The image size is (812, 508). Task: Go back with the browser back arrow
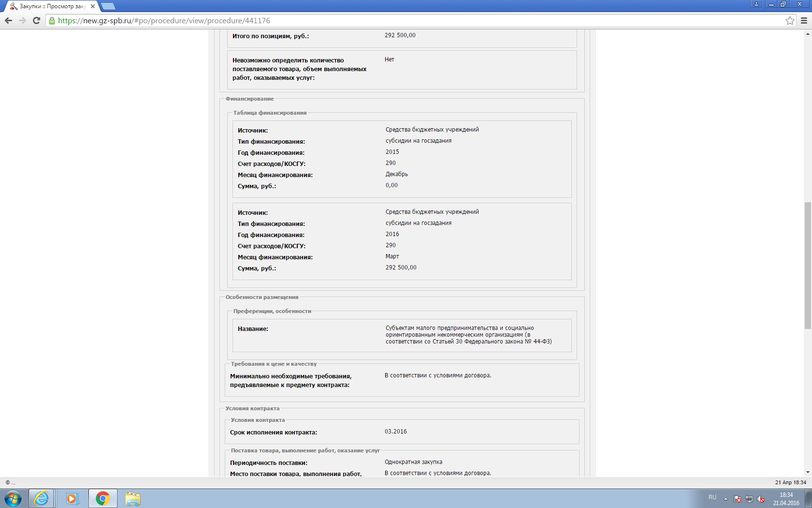click(x=8, y=20)
